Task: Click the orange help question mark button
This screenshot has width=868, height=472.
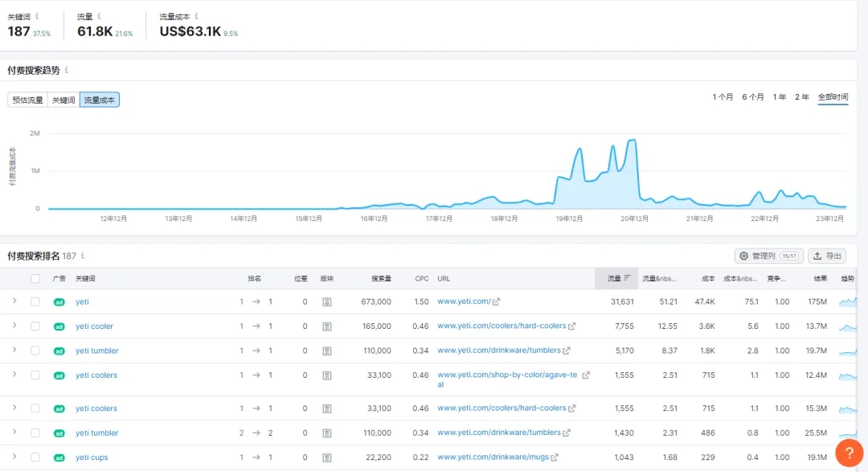Action: (x=850, y=453)
